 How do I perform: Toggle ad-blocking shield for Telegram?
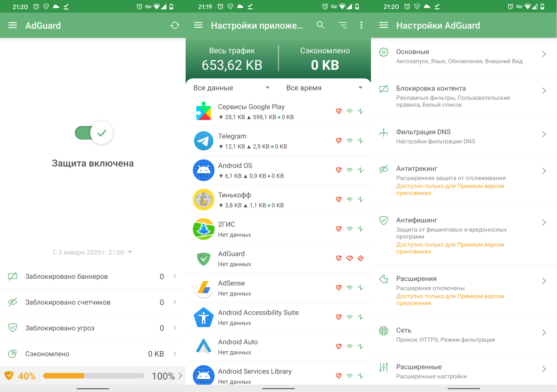[x=339, y=141]
